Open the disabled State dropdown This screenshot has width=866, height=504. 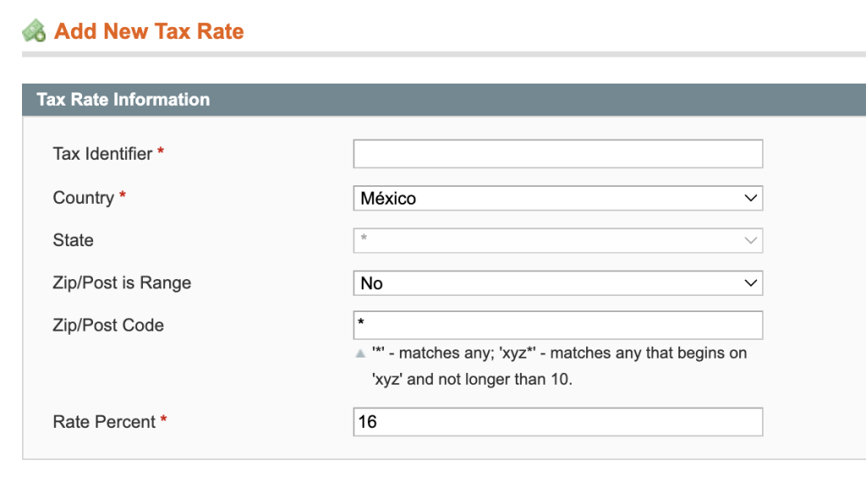point(558,241)
